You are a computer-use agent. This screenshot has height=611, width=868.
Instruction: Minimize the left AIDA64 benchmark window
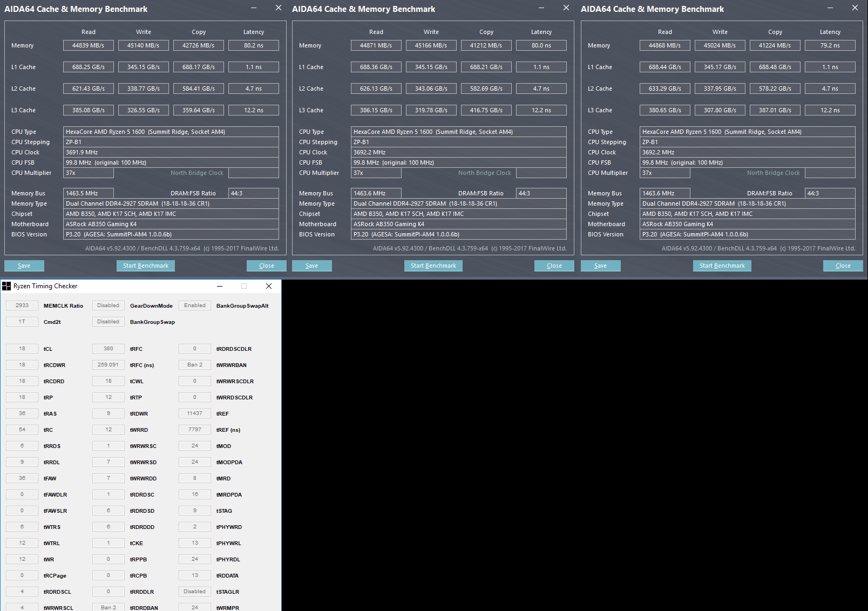click(x=254, y=8)
